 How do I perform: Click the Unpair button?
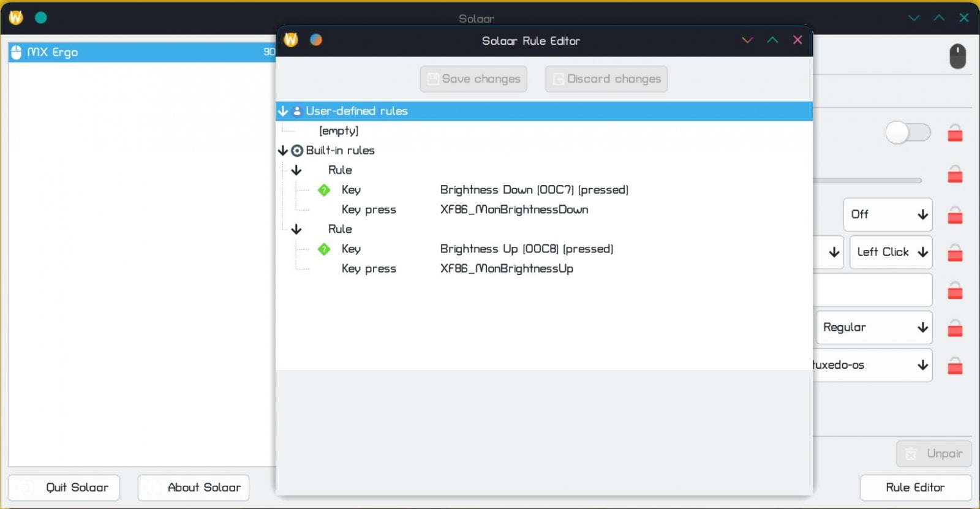coord(934,454)
